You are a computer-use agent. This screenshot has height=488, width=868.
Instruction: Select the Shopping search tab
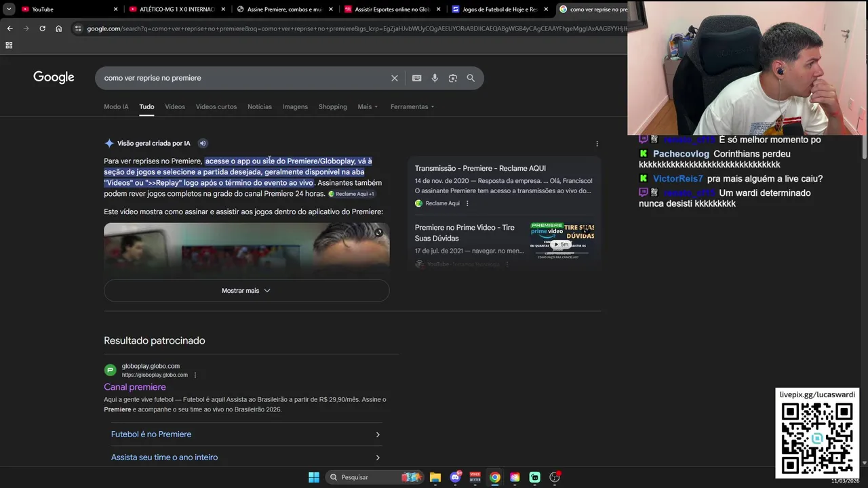[x=332, y=106]
